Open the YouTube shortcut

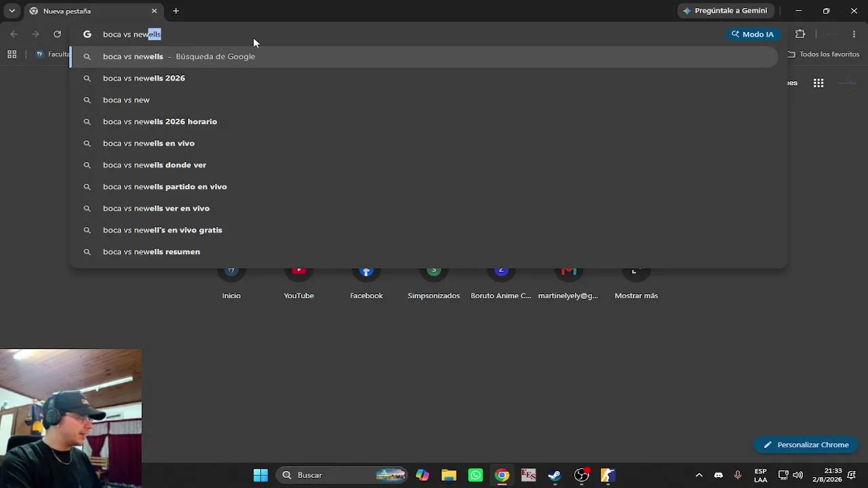(298, 283)
